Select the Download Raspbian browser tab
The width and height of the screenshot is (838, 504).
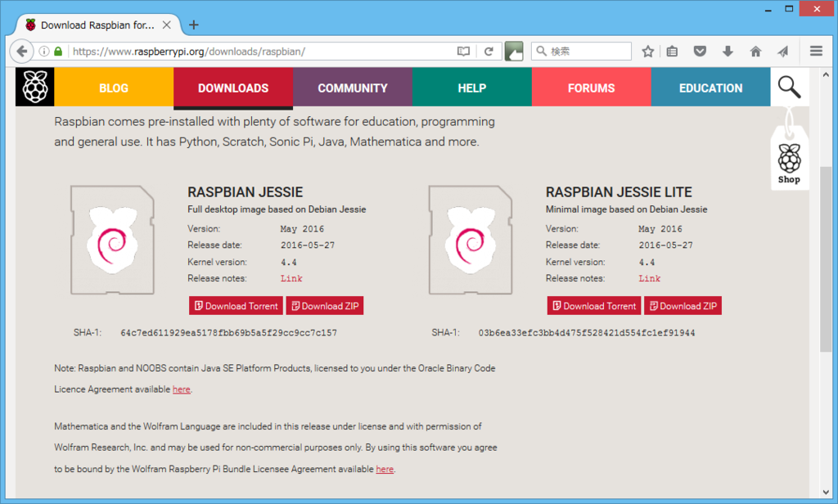97,25
